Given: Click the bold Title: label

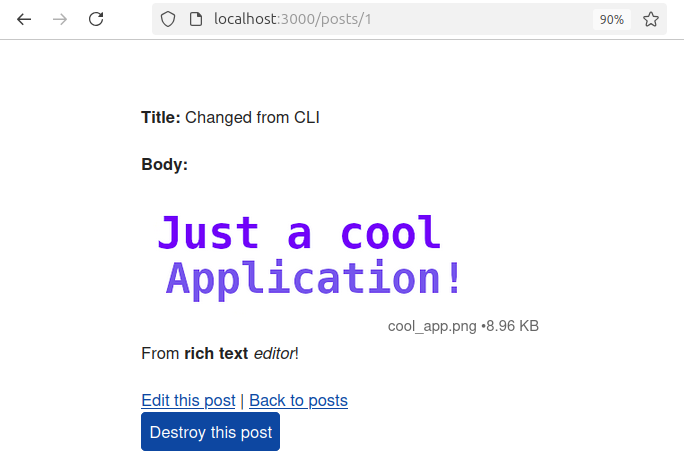Looking at the screenshot, I should tap(161, 118).
